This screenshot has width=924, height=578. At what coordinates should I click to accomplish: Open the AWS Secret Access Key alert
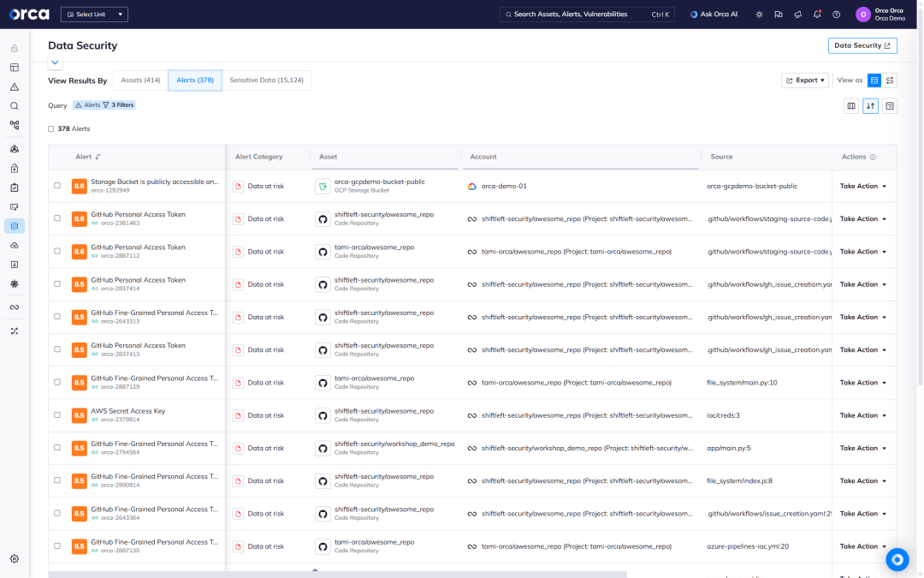[127, 411]
